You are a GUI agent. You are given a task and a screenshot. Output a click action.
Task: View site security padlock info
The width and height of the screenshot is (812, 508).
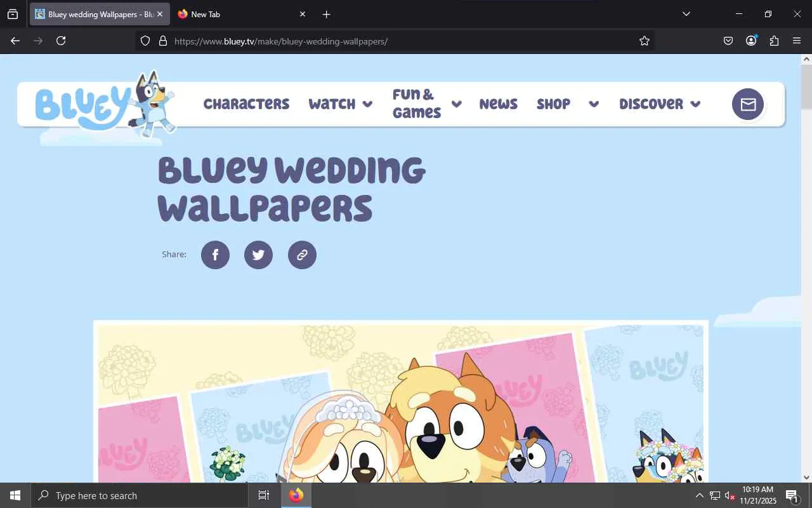163,41
